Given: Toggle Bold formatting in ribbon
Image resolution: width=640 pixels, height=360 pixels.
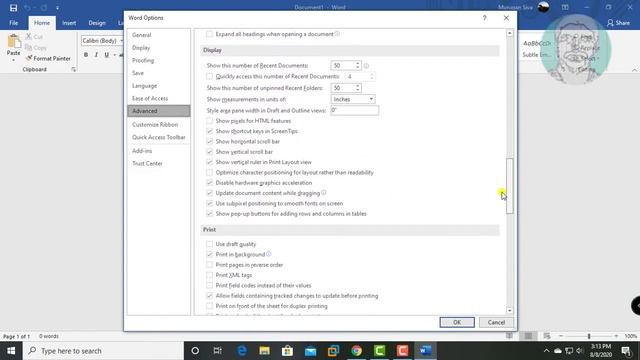Looking at the screenshot, I should (86, 55).
